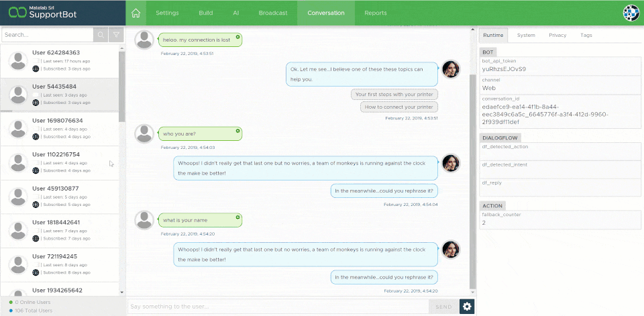Open the user list filter icon

point(117,34)
